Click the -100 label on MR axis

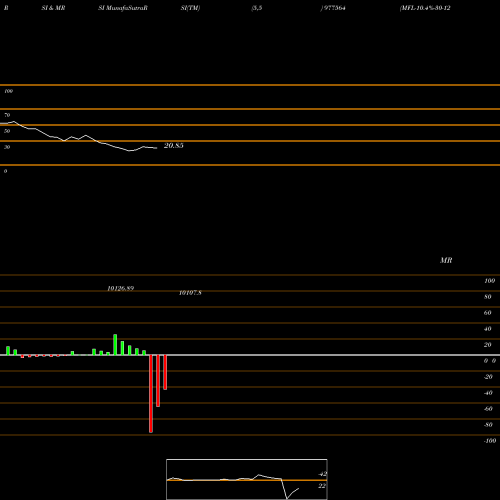click(490, 441)
